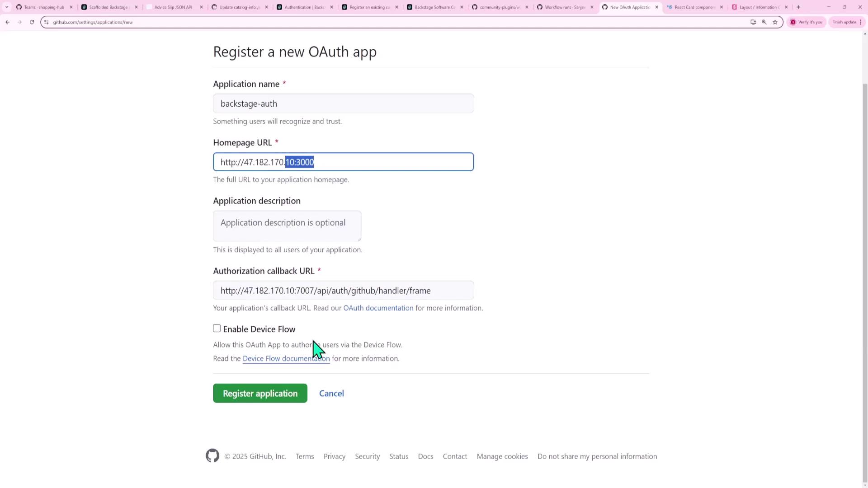Click the Application name field
This screenshot has height=488, width=868.
tap(343, 103)
